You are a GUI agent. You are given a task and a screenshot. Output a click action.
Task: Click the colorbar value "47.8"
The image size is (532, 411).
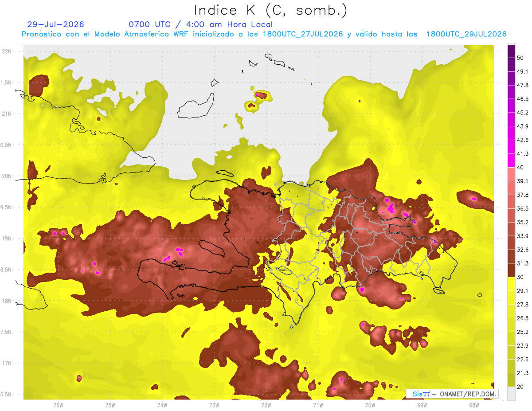[x=522, y=85]
